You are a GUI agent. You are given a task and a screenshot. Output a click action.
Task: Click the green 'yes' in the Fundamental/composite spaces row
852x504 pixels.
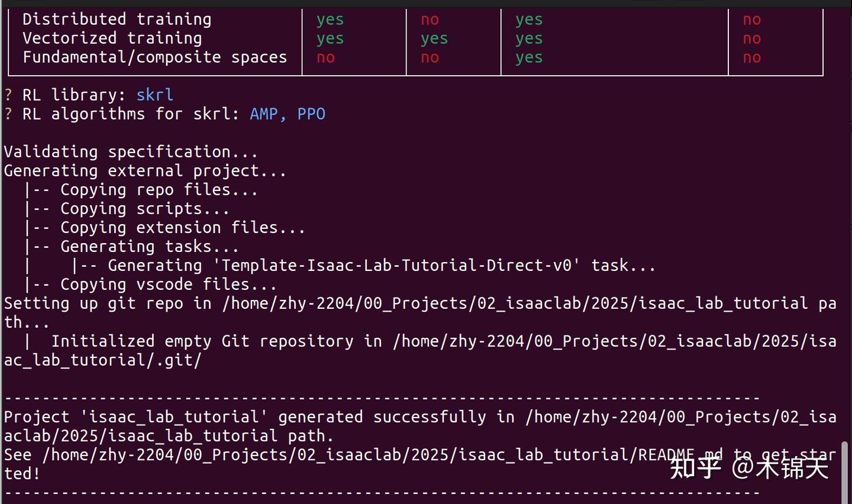[529, 57]
